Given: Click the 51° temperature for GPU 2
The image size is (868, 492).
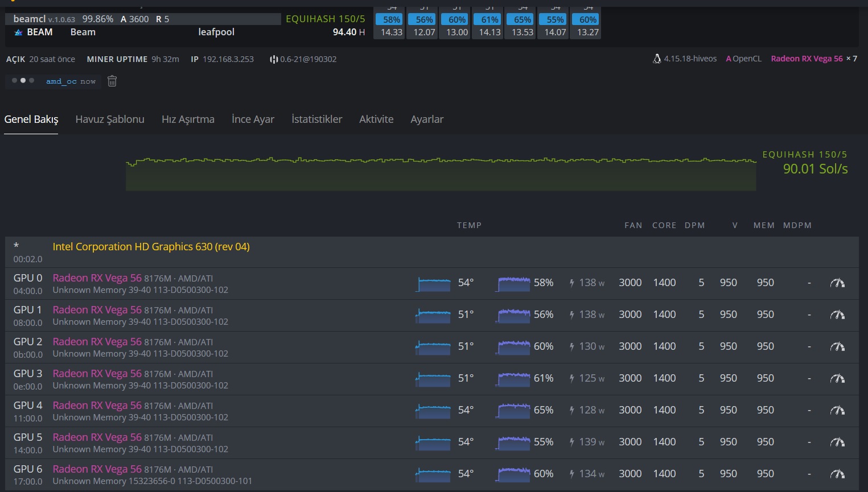Looking at the screenshot, I should point(466,346).
